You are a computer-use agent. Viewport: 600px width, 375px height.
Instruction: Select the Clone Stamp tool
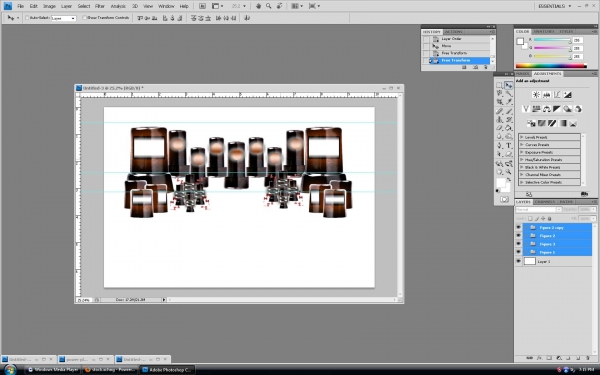pos(499,119)
